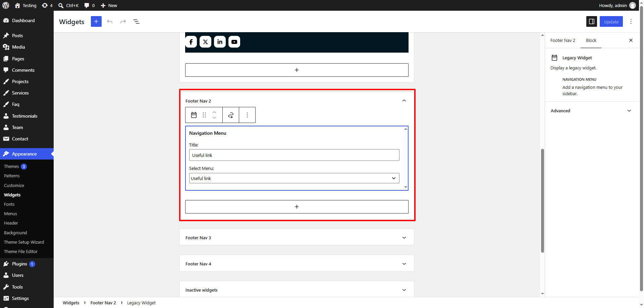This screenshot has height=308, width=644.
Task: Open the Customize submenu item
Action: point(14,185)
